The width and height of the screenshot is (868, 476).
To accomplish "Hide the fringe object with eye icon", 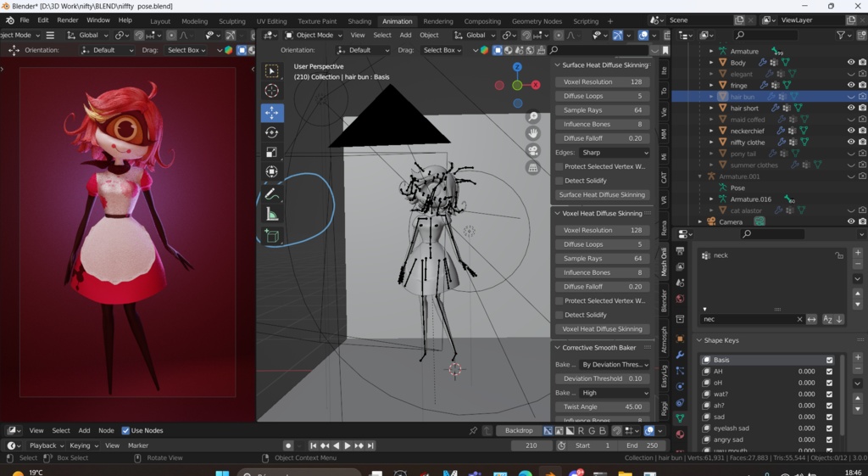I will coord(851,86).
